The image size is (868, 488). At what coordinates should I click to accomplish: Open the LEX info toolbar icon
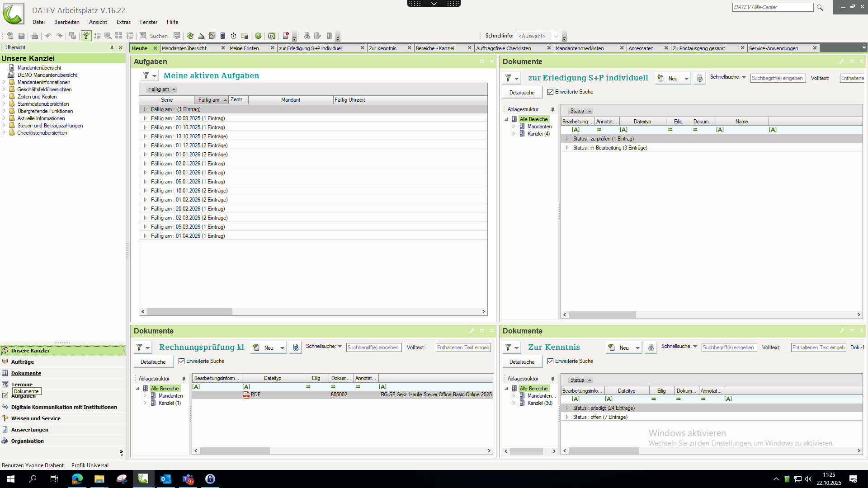[x=271, y=36]
